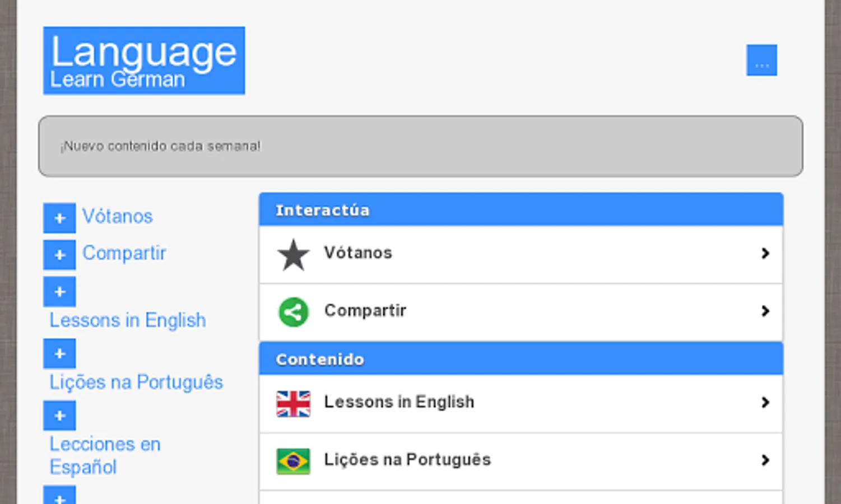This screenshot has width=841, height=504.
Task: Click the plus icon beside Compartir
Action: pyautogui.click(x=59, y=255)
